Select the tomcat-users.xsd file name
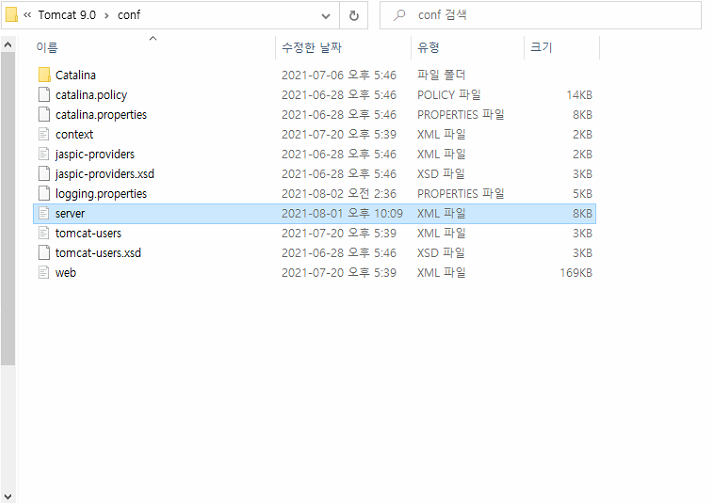This screenshot has width=713, height=503. (98, 252)
